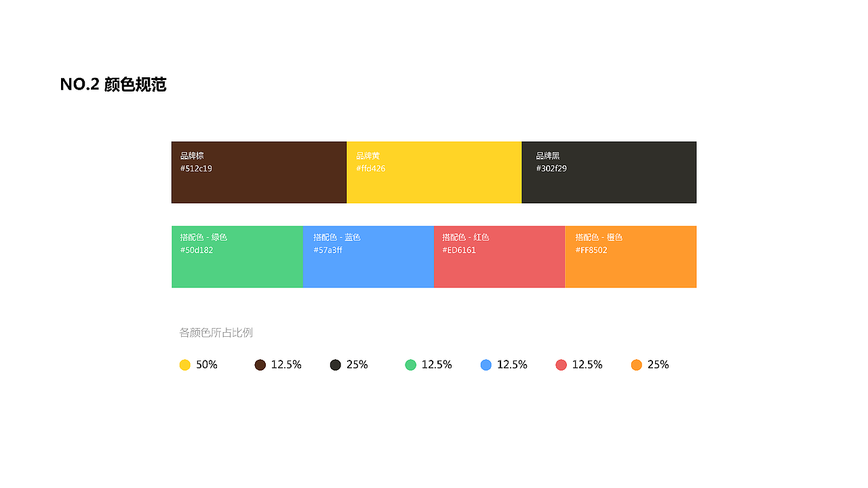
Task: Click the green dot in the proportion legend
Action: [x=410, y=365]
